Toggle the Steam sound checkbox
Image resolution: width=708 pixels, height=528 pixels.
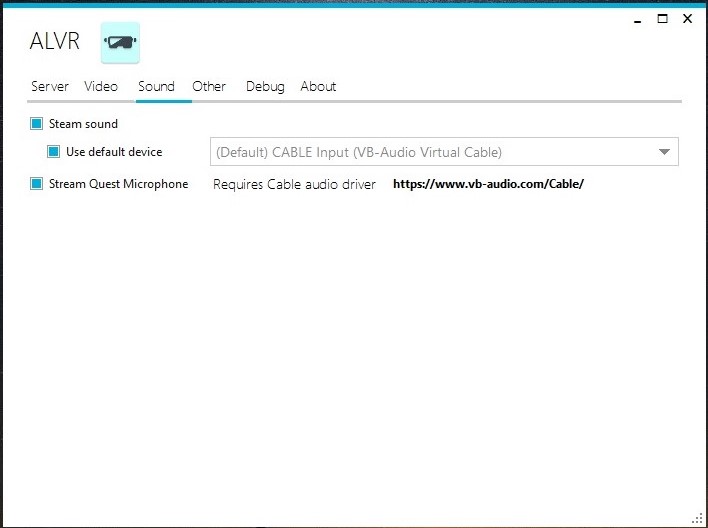pos(37,123)
